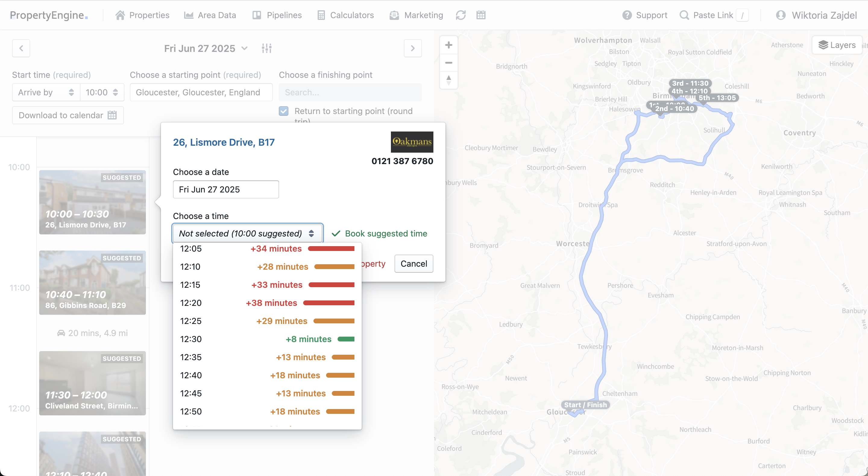This screenshot has height=476, width=868.
Task: Open the Properties menu
Action: (x=142, y=15)
